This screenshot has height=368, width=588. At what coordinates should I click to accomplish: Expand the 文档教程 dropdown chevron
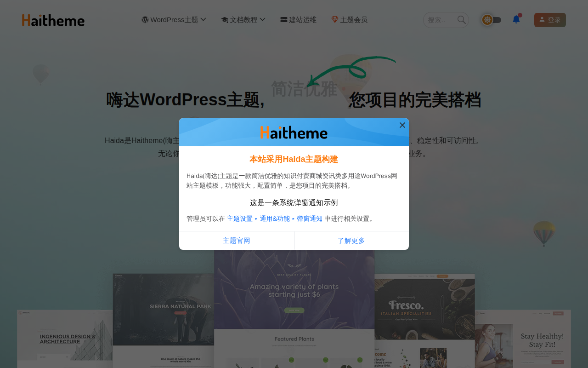[x=262, y=19]
